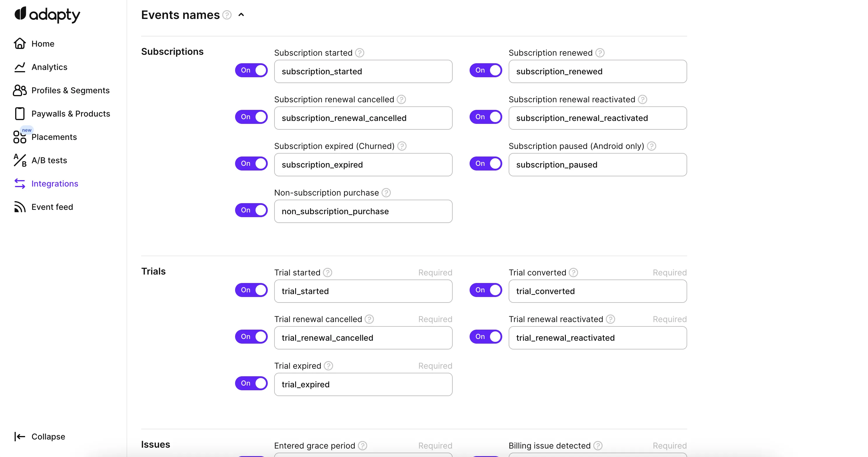
Task: Edit the trial_renewal_cancelled event name field
Action: 363,338
